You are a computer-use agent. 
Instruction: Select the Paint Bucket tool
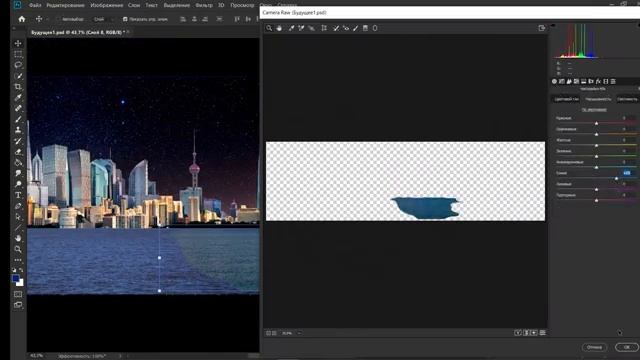[18, 162]
